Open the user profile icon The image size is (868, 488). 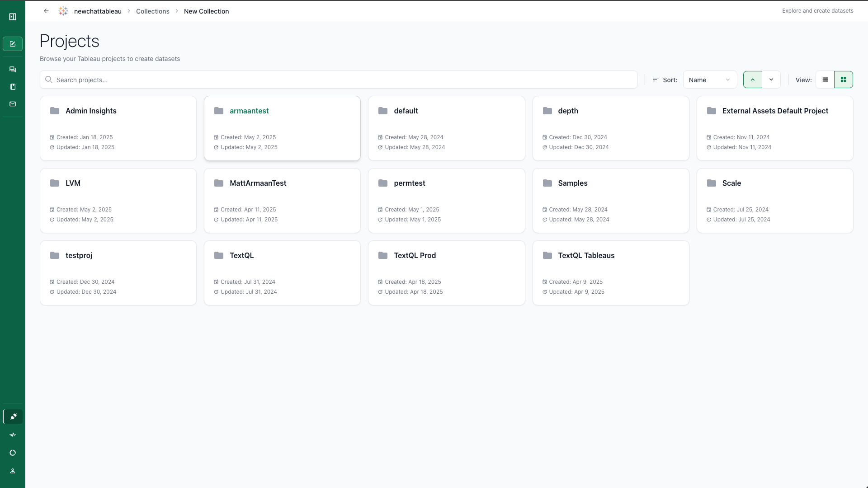pos(12,470)
